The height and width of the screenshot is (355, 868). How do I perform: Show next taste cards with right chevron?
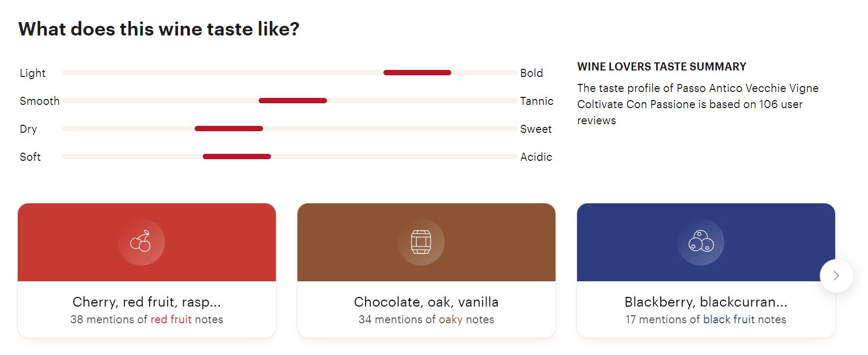(x=836, y=276)
